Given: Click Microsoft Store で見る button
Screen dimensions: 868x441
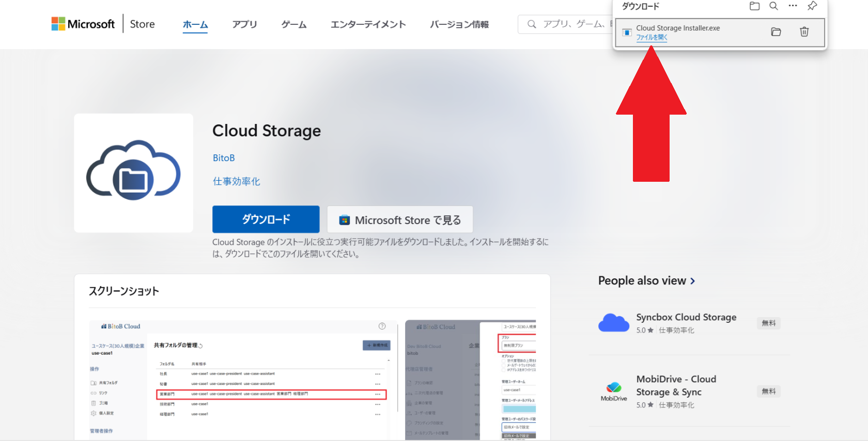Looking at the screenshot, I should coord(400,220).
